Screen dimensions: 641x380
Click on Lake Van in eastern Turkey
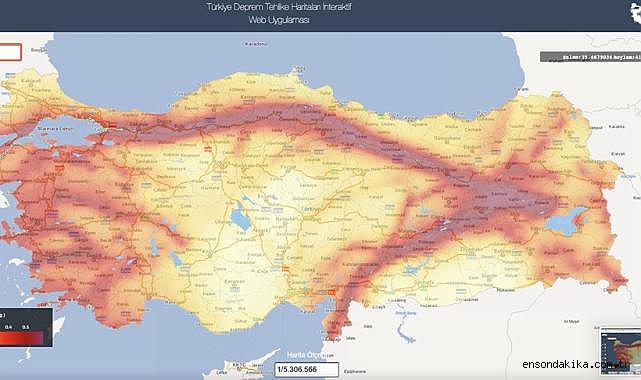click(x=566, y=221)
